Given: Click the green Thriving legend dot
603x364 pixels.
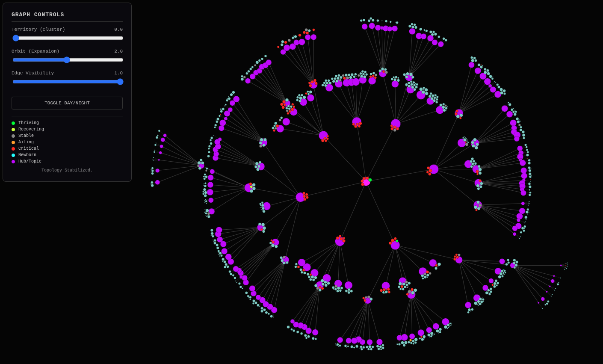Looking at the screenshot, I should tap(13, 123).
